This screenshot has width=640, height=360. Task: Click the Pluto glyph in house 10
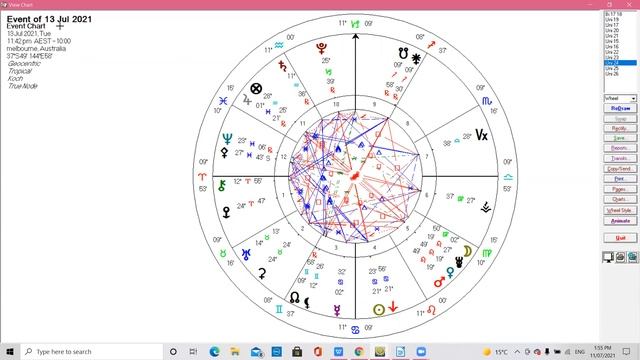[x=322, y=49]
